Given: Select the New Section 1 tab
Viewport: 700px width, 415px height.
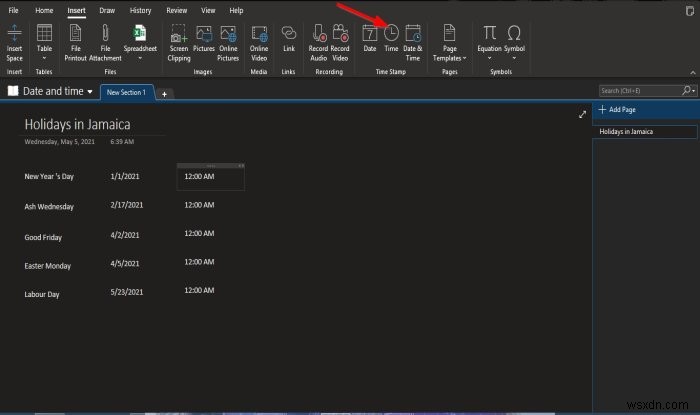Looking at the screenshot, I should click(126, 92).
